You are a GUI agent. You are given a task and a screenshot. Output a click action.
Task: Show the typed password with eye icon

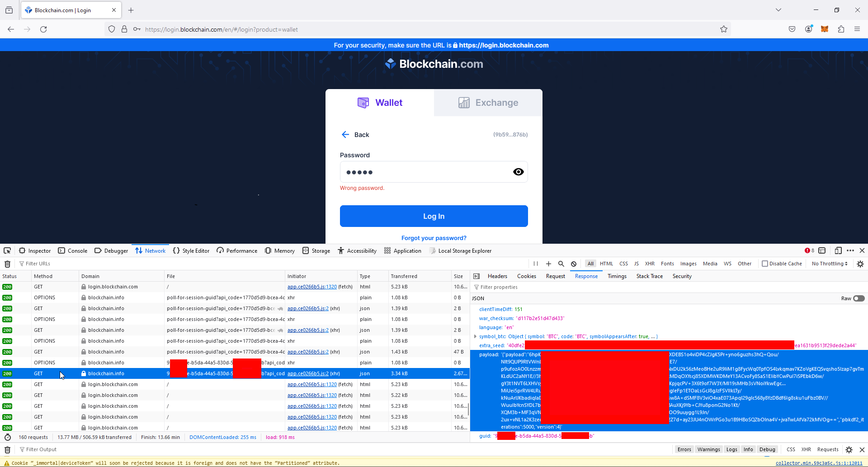[x=519, y=172]
